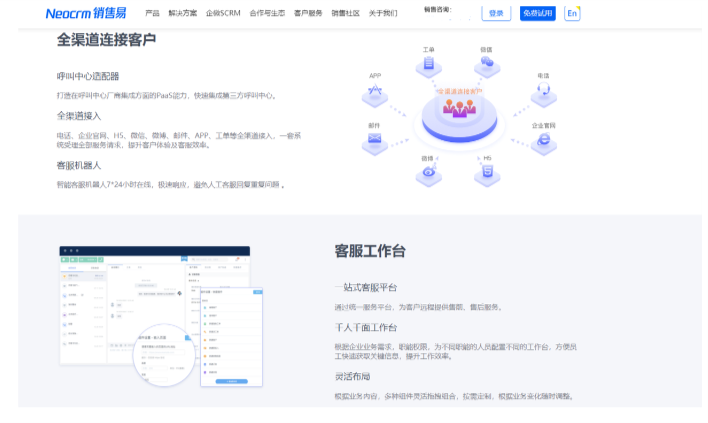
Task: Expand the 合作与生态 navigation menu
Action: point(267,14)
